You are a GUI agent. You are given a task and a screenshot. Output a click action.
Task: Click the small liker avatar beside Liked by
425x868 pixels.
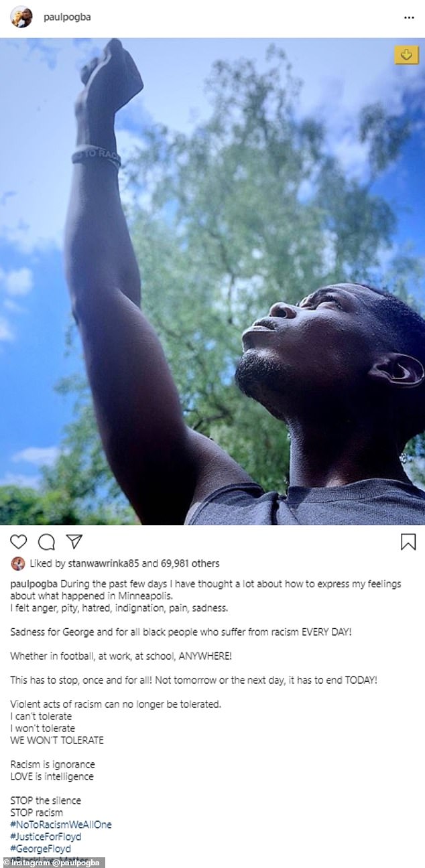(x=18, y=563)
